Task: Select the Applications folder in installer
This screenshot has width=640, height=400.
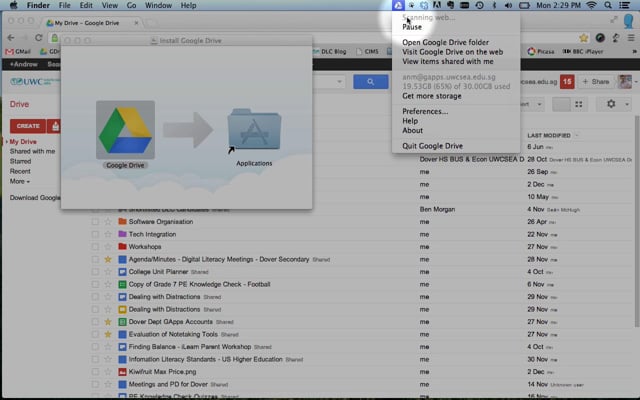Action: (254, 130)
